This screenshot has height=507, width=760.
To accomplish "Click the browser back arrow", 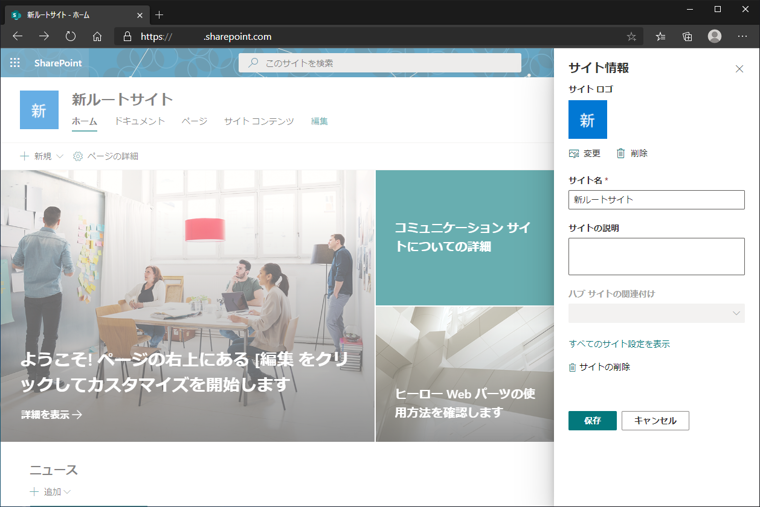I will coord(17,36).
